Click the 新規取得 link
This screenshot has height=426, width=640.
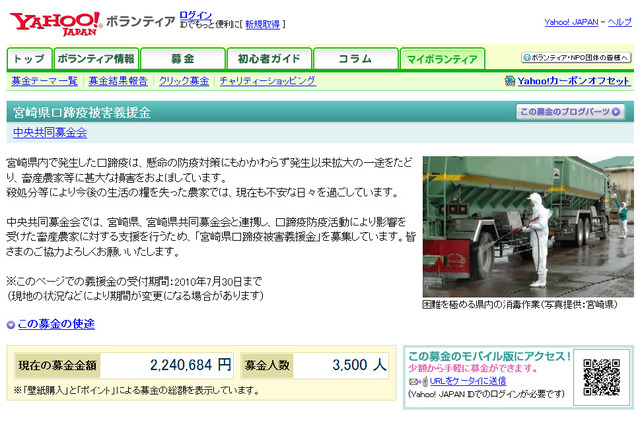[262, 24]
